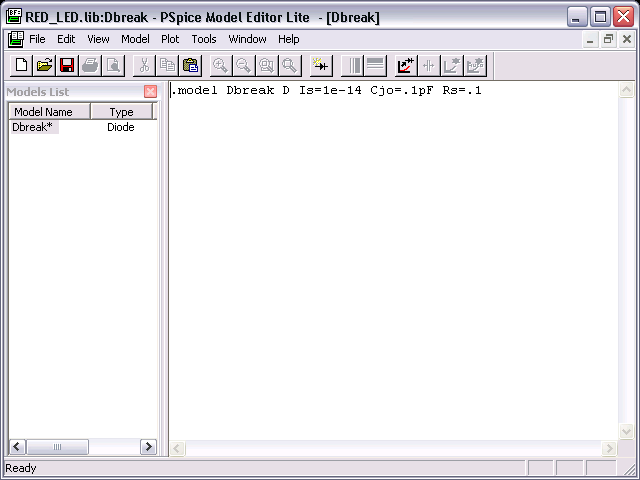Save the library using the floppy disk icon
Viewport: 640px width, 480px height.
pyautogui.click(x=67, y=65)
